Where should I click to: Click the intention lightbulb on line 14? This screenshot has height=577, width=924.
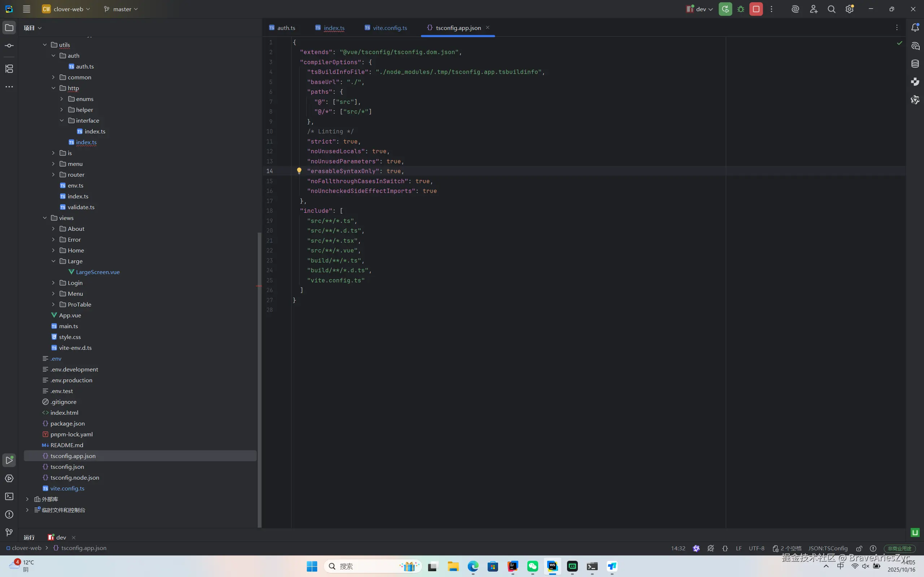(x=299, y=171)
